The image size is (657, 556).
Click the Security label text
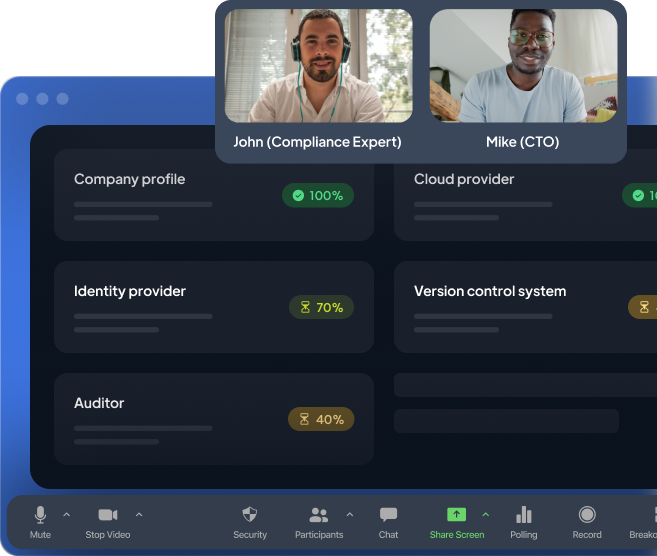click(x=250, y=535)
